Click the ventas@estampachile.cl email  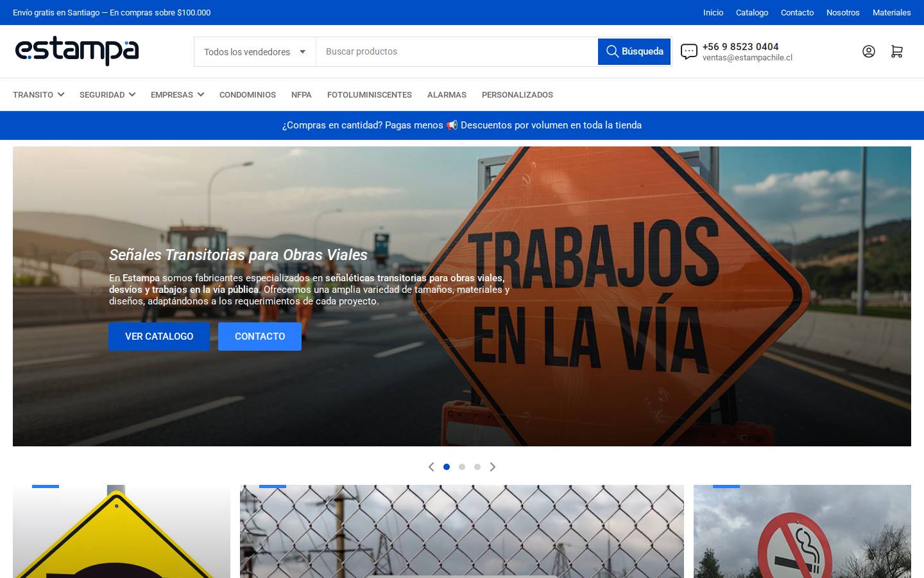pyautogui.click(x=748, y=58)
